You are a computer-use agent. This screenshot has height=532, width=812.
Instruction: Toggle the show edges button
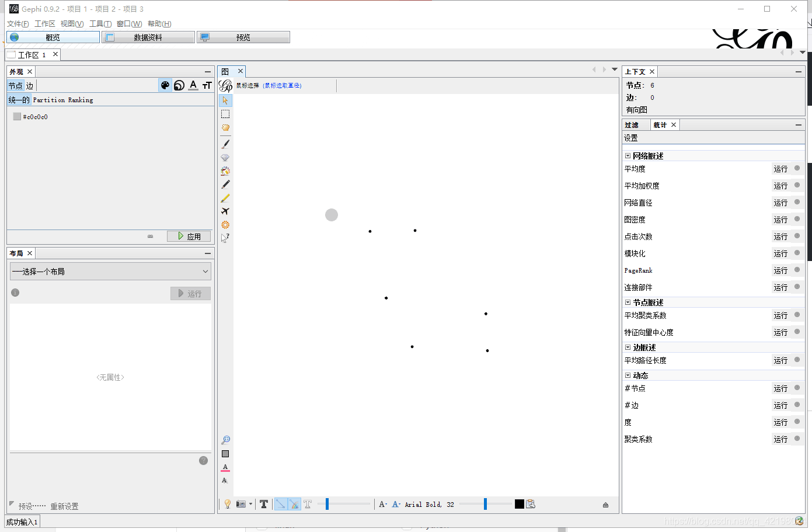pyautogui.click(x=281, y=504)
